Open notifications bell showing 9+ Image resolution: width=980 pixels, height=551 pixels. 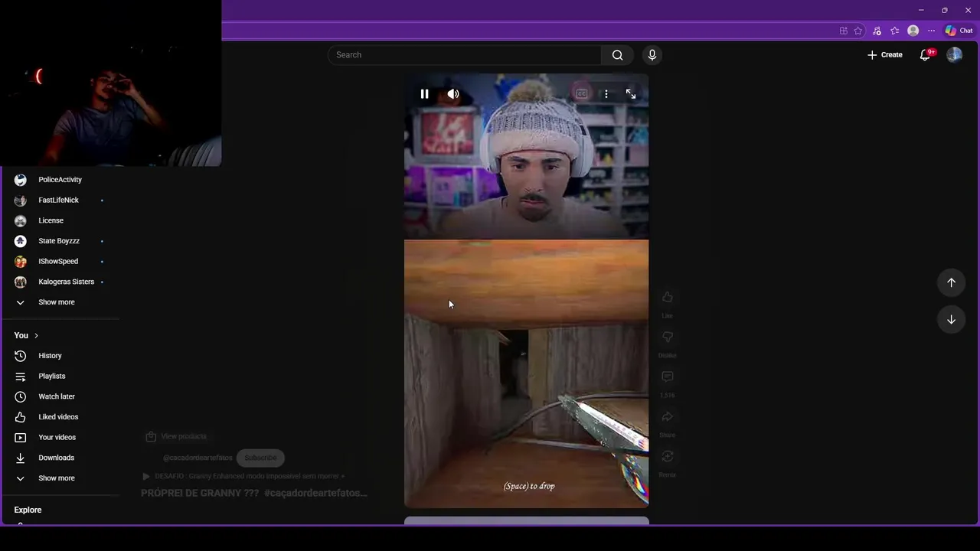[926, 55]
